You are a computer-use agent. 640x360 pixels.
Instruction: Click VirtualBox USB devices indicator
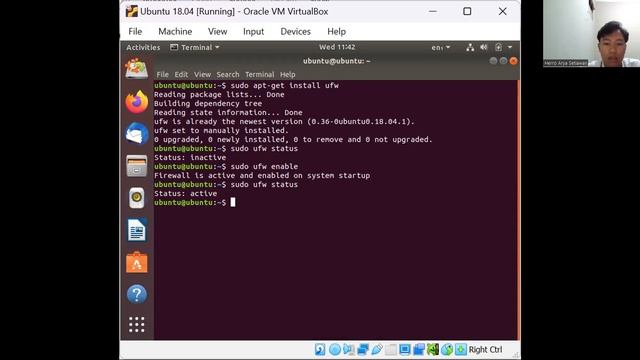[x=377, y=349]
